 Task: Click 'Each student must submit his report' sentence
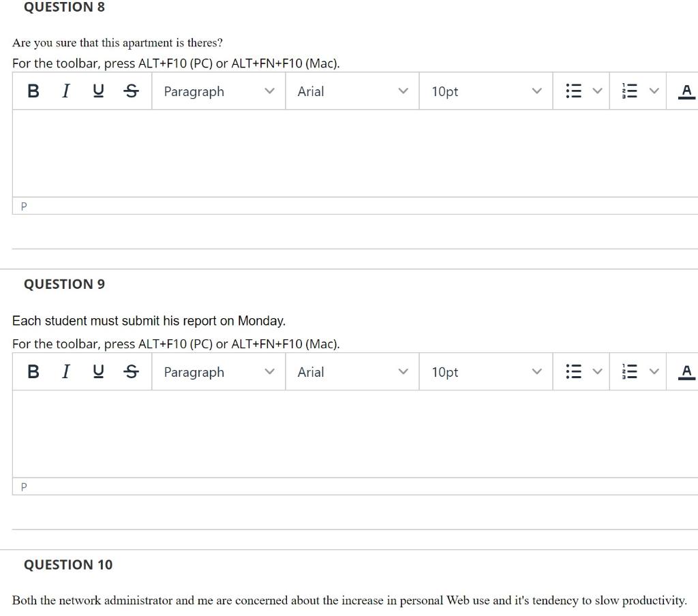149,320
